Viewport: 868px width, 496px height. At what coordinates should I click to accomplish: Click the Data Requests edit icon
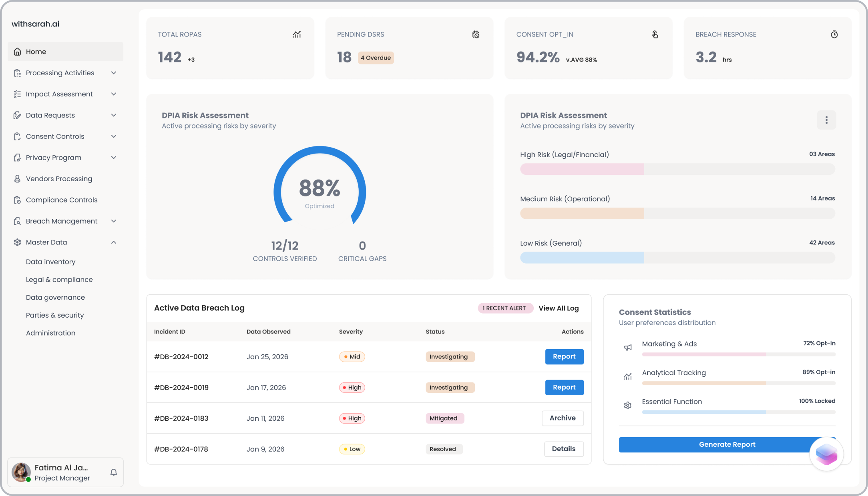(x=17, y=115)
